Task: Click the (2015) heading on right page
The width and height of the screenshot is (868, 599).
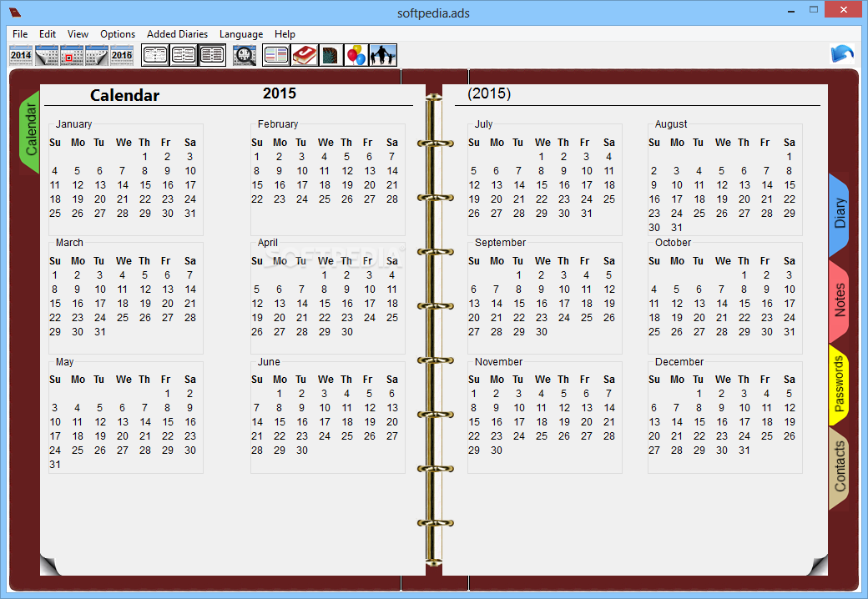Action: pos(489,93)
